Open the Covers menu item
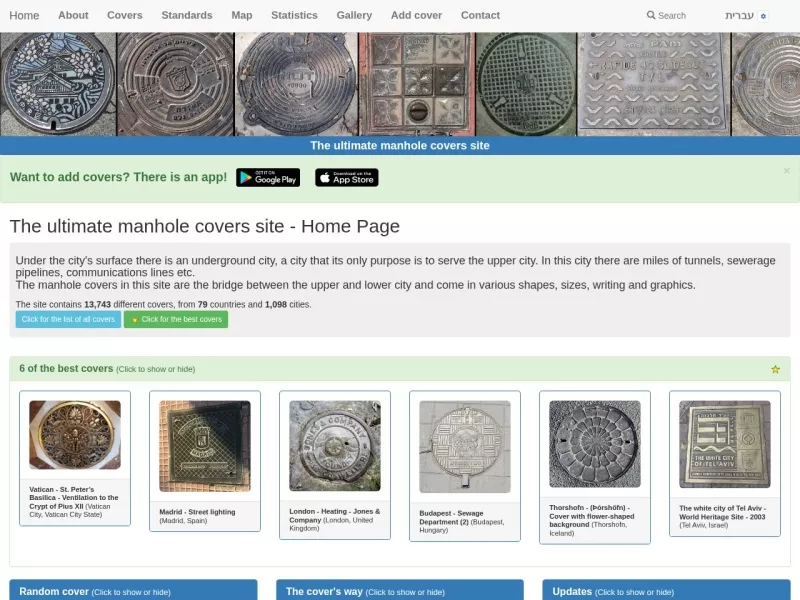 [124, 15]
